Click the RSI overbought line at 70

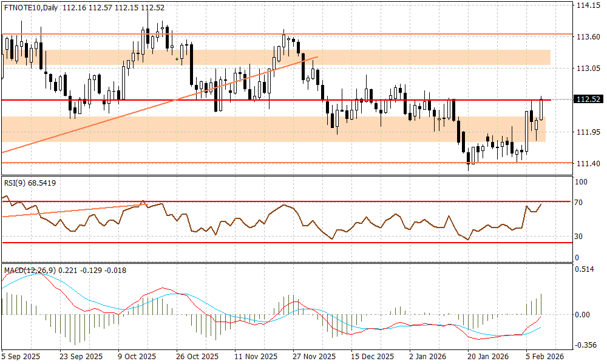click(x=303, y=201)
